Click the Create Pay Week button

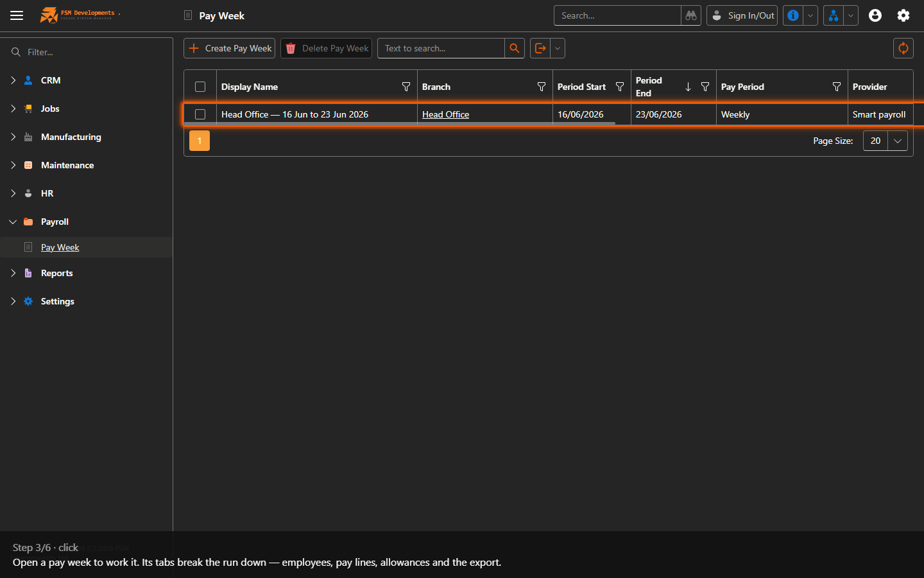coord(230,48)
